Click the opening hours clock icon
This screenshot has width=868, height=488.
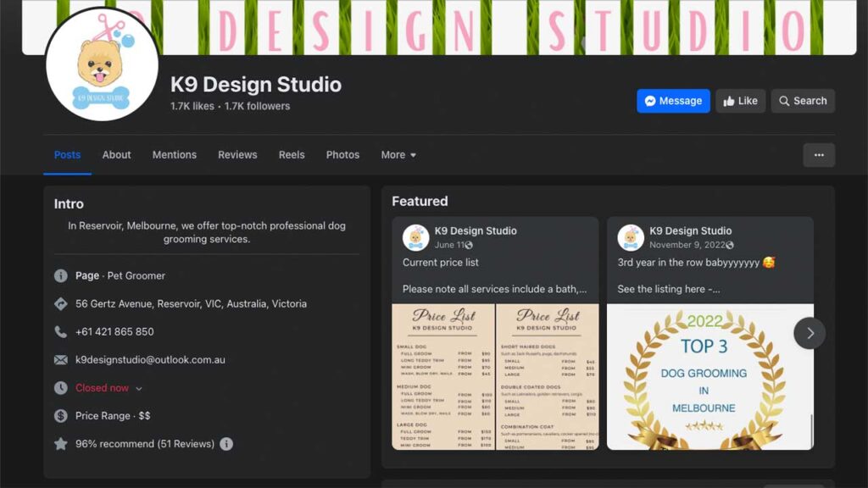[61, 388]
